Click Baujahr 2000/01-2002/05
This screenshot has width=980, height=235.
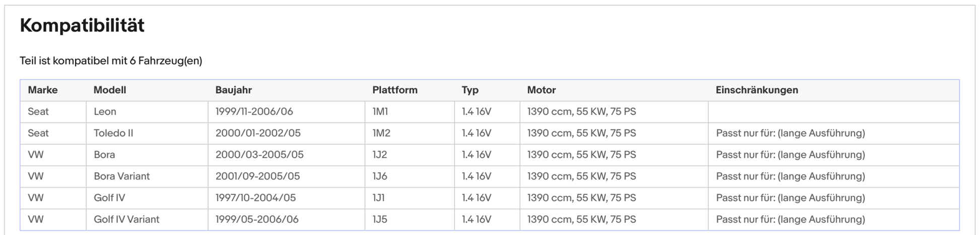[x=258, y=133]
